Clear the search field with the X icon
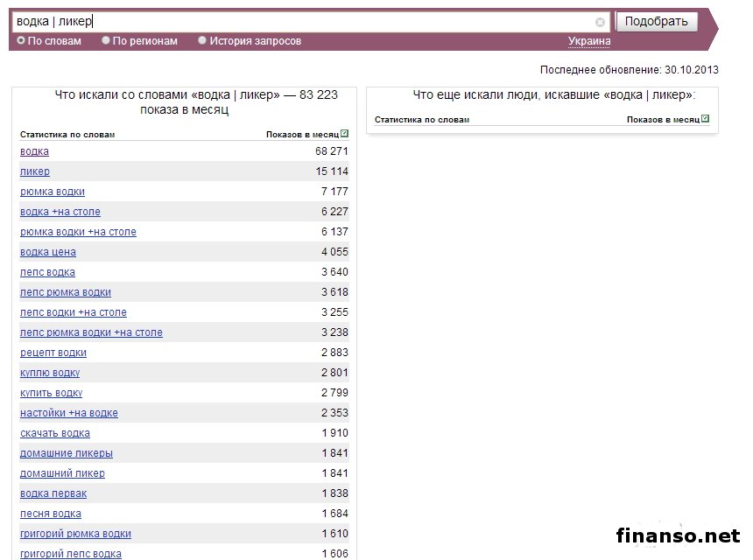 tap(600, 23)
